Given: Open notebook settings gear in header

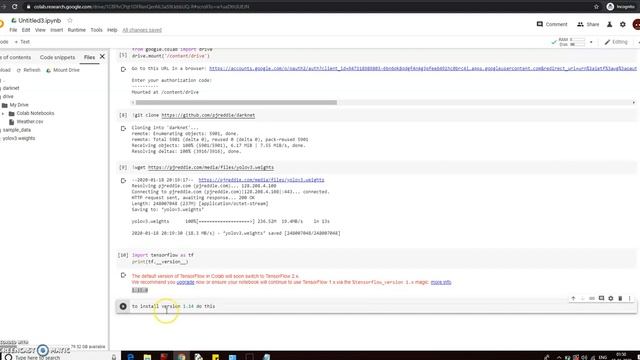Looking at the screenshot, I should pyautogui.click(x=622, y=24).
